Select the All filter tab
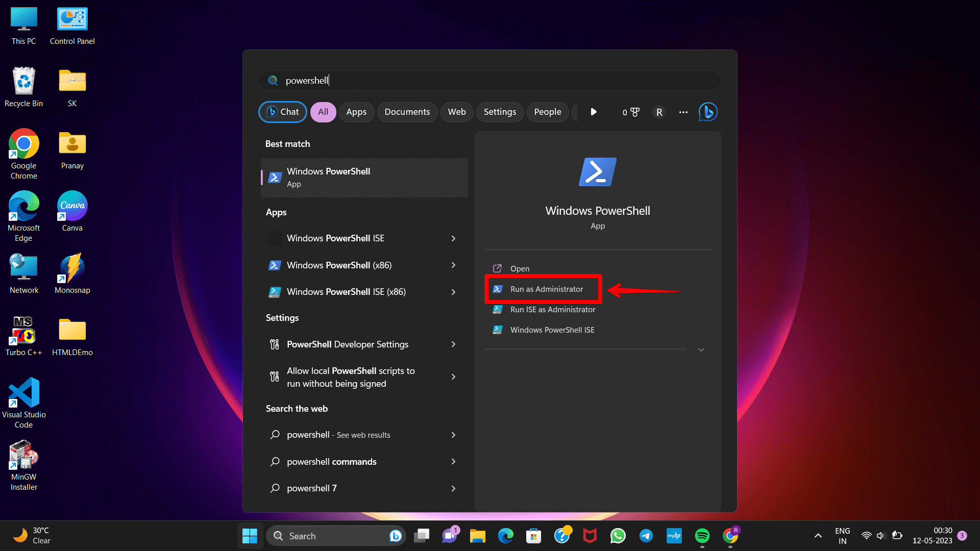 [323, 112]
